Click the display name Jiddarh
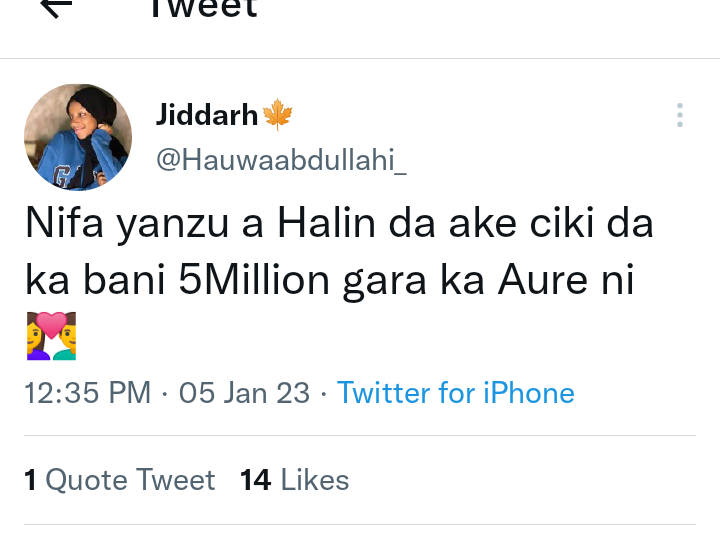 207,115
